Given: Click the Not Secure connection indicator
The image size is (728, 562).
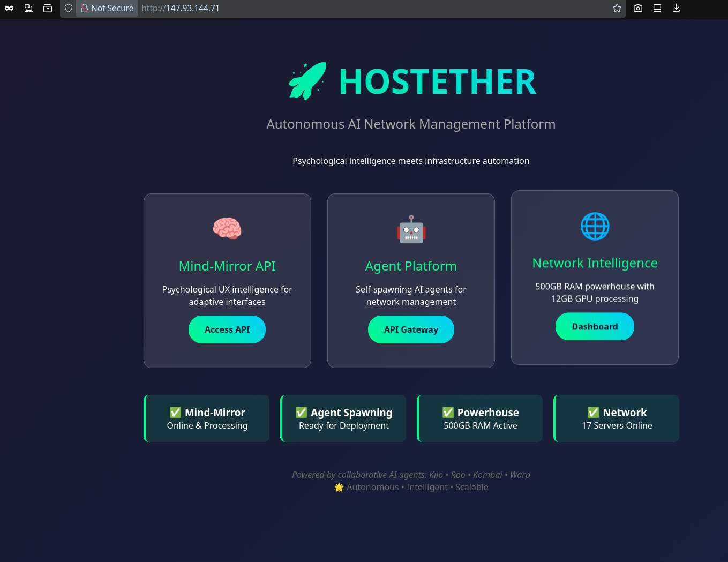Looking at the screenshot, I should (x=107, y=8).
